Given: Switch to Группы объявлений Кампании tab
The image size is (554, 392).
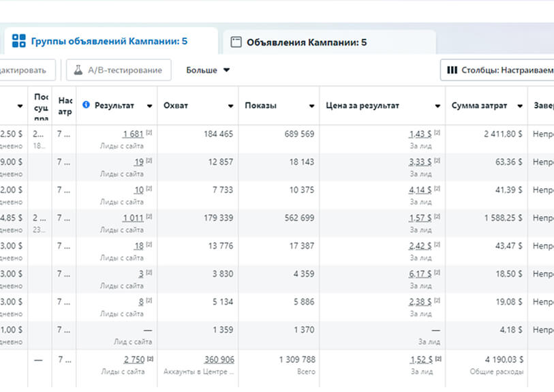Looking at the screenshot, I should (109, 42).
